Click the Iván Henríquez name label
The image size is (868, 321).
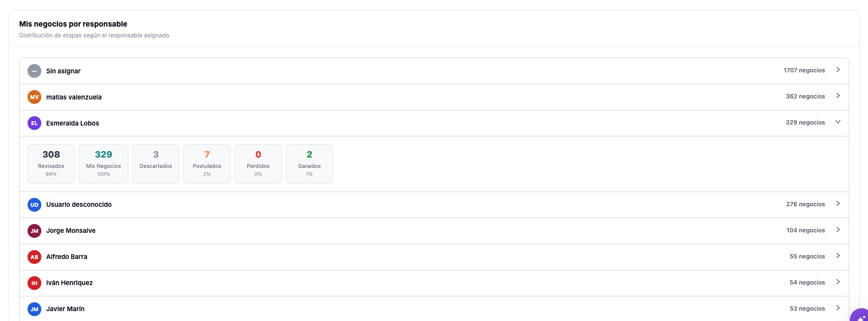(x=69, y=283)
